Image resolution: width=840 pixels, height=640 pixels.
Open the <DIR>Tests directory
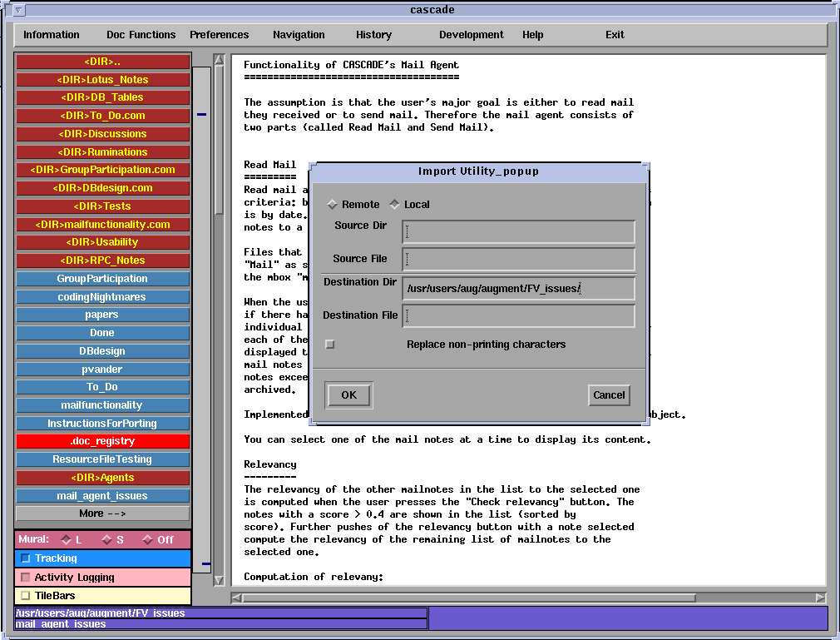point(102,206)
